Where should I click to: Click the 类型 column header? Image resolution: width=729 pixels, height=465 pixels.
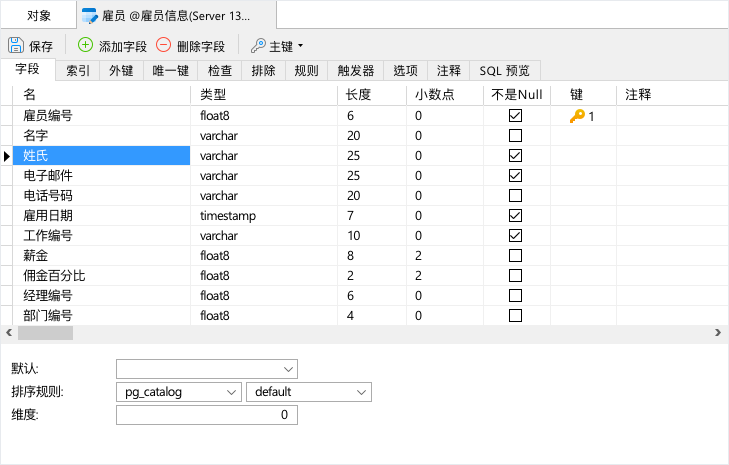click(x=264, y=95)
